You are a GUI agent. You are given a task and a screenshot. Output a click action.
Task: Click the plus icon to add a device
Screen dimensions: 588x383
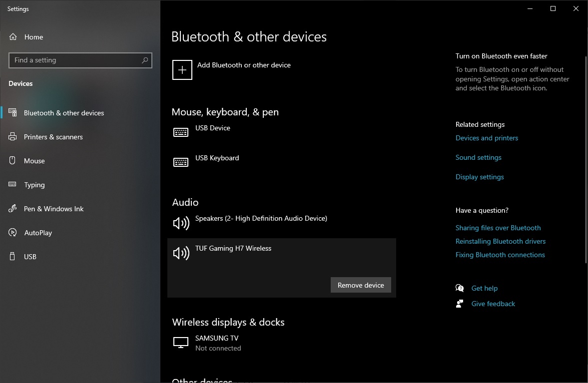tap(182, 70)
